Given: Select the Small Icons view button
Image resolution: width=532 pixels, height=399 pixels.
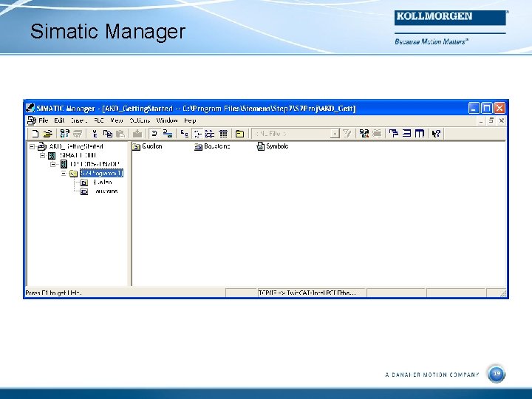Looking at the screenshot, I should tap(197, 134).
